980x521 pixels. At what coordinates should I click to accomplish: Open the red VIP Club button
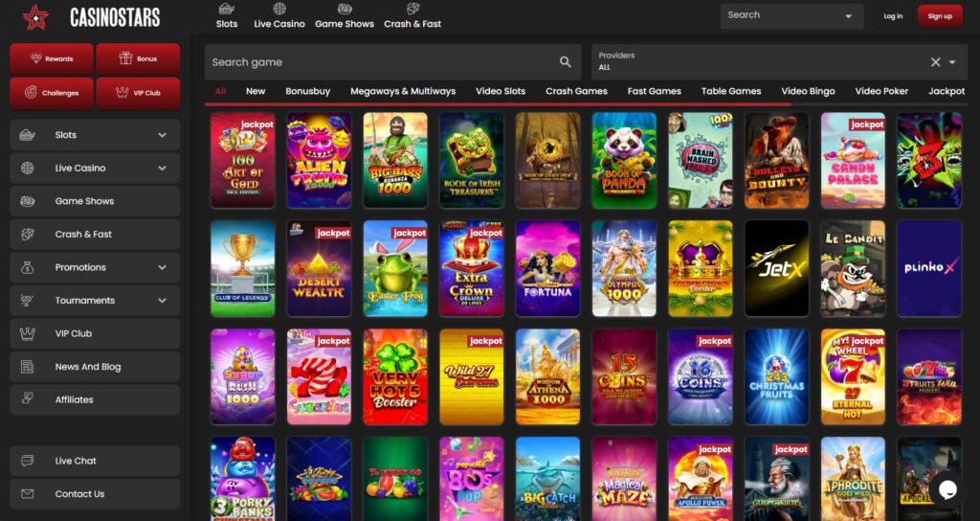coord(138,93)
